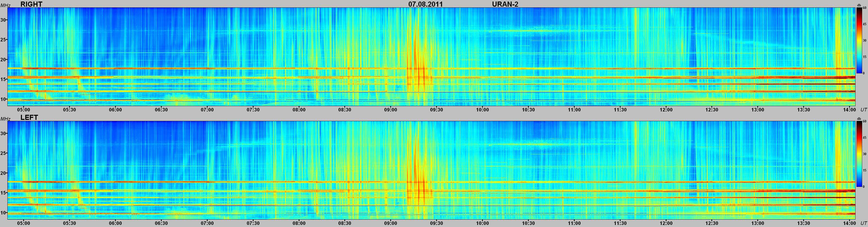
Task: Click the 14:00 time tick under LEFT panel
Action: pyautogui.click(x=849, y=223)
